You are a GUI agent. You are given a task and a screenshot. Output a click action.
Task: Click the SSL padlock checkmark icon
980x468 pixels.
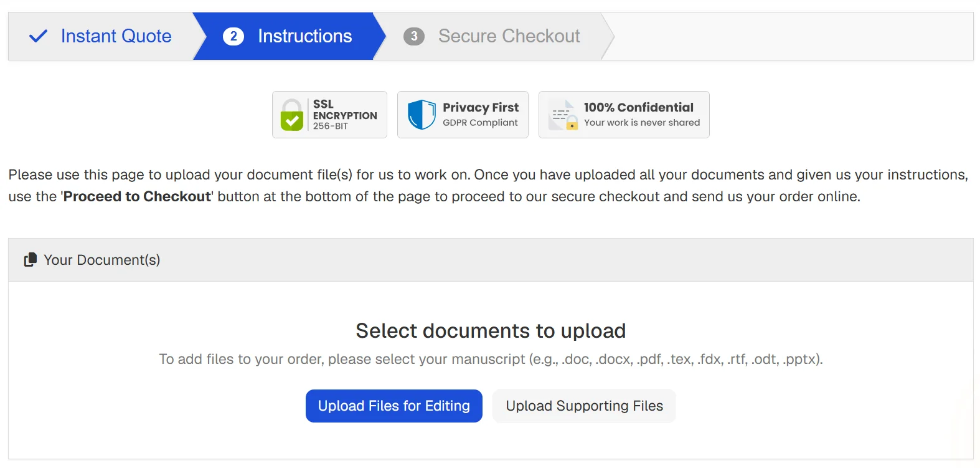[292, 115]
